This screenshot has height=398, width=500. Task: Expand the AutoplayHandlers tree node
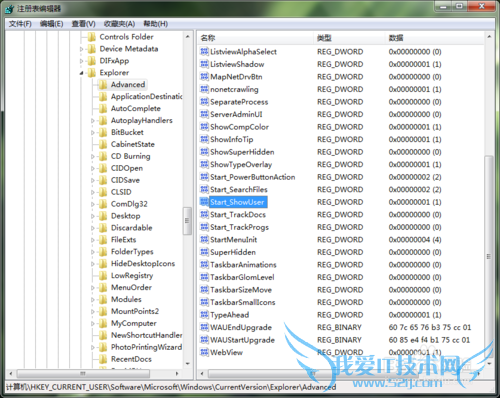point(93,121)
